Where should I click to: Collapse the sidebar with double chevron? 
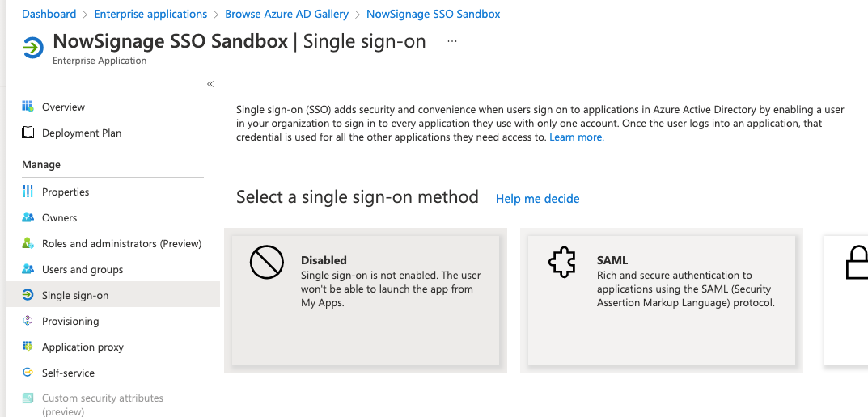coord(210,84)
